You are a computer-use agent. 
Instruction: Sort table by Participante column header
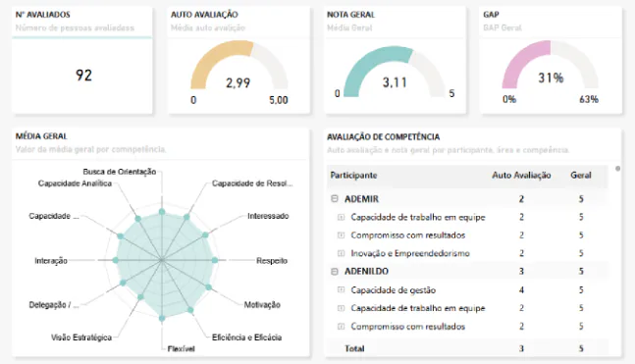click(353, 176)
